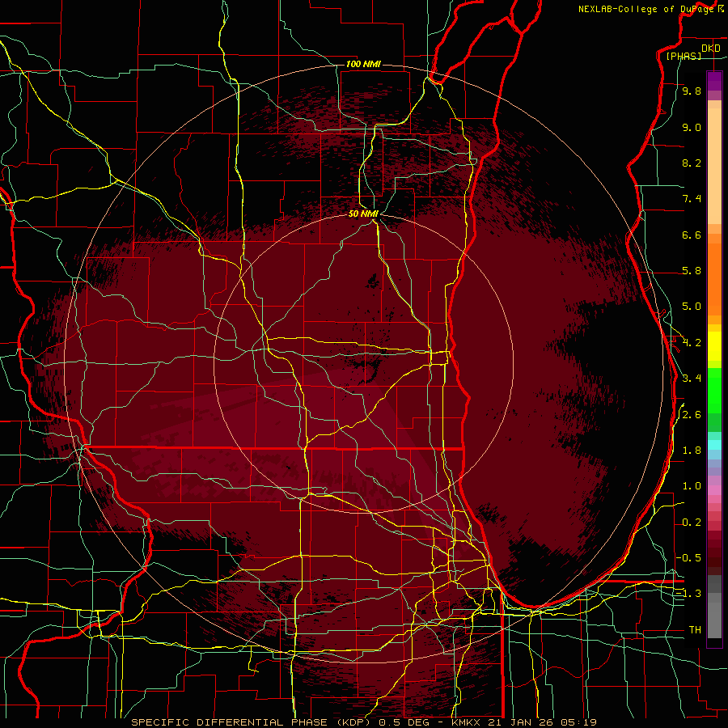The height and width of the screenshot is (728, 728).
Task: Click the 5.0 scale value
Action: click(692, 307)
